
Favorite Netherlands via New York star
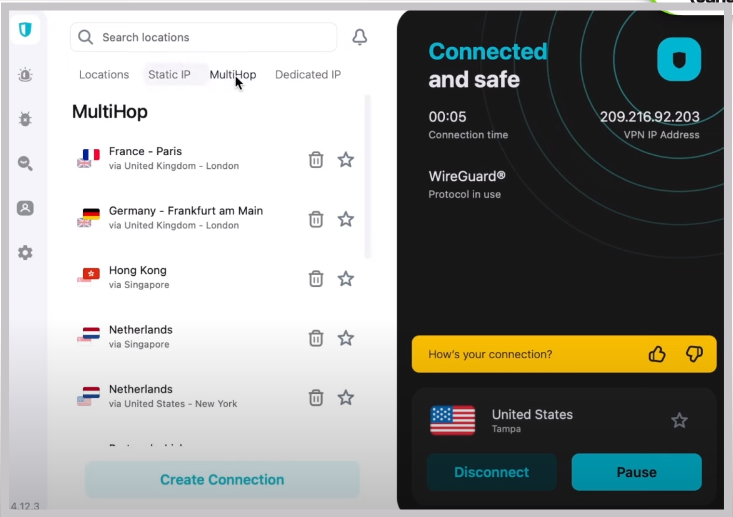pyautogui.click(x=346, y=398)
